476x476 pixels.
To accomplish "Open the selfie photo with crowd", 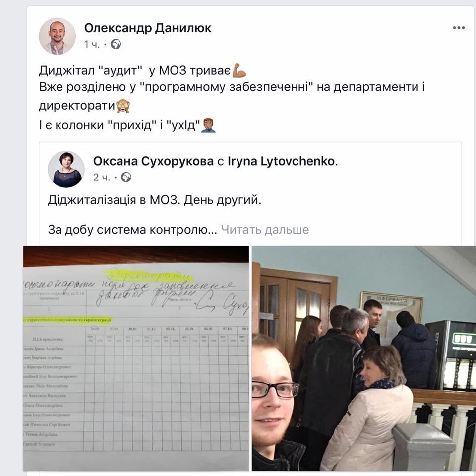I will pos(363,358).
